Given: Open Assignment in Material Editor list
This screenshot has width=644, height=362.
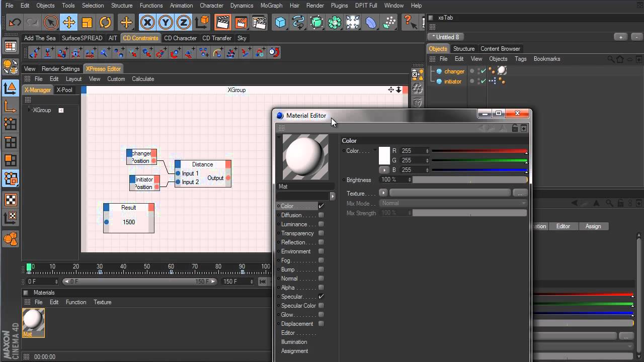Looking at the screenshot, I should pyautogui.click(x=294, y=351).
